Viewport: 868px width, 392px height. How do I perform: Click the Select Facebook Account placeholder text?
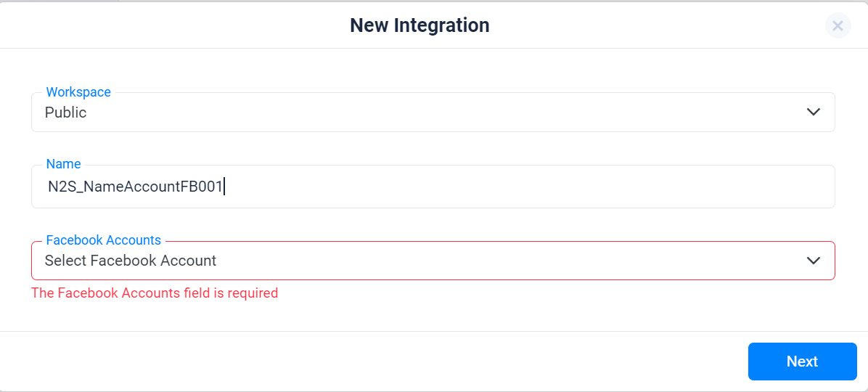tap(131, 260)
